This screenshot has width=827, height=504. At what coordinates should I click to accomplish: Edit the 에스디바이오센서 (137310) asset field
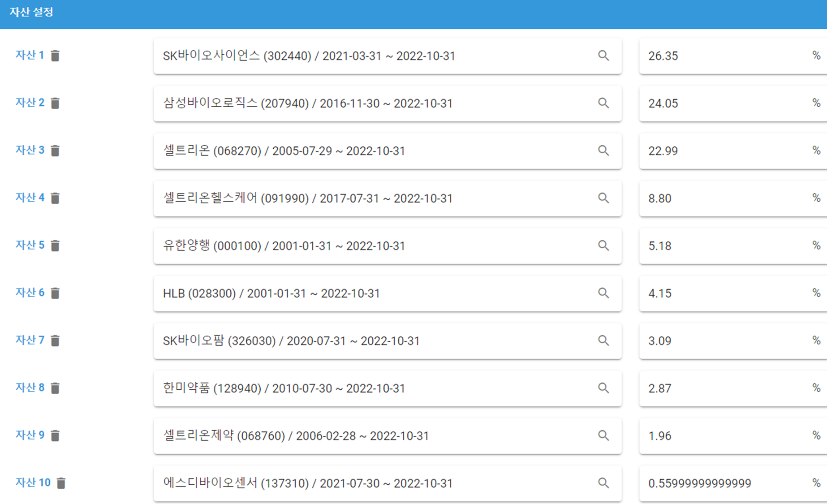[x=388, y=483]
